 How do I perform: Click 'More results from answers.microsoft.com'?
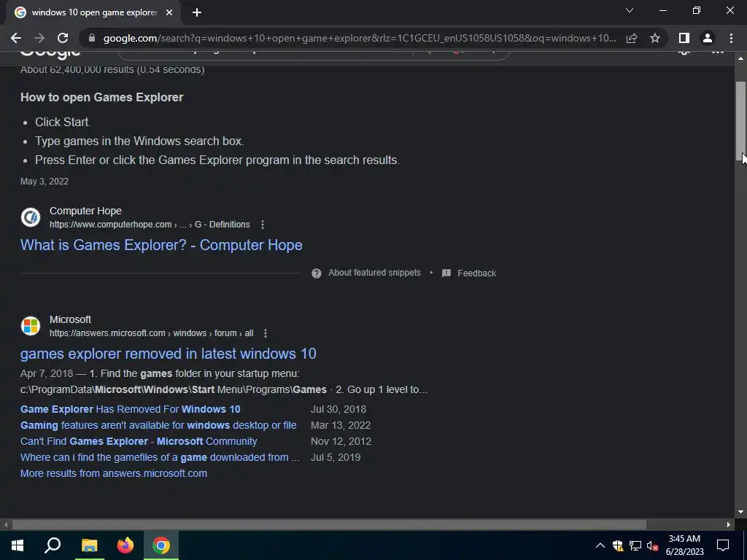[x=113, y=473]
